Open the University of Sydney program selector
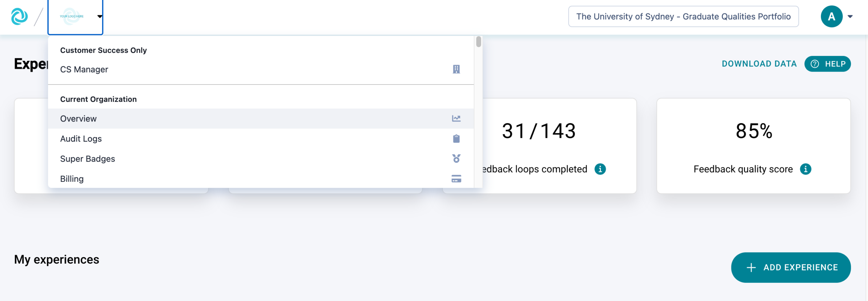This screenshot has width=868, height=301. point(683,16)
